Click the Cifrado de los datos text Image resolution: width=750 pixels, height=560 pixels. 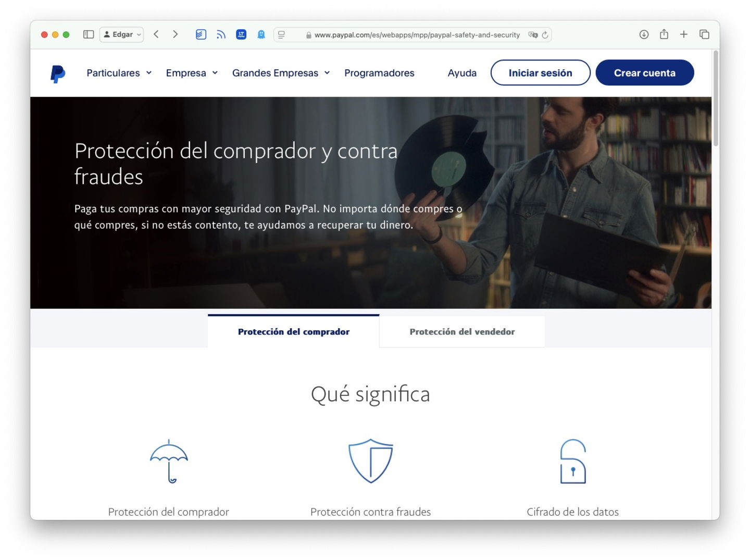(x=573, y=512)
